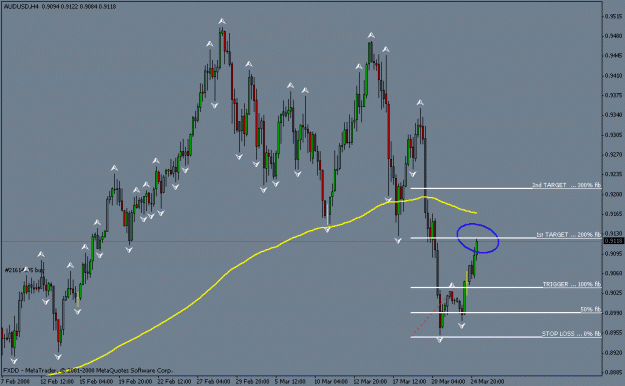Select the 'STOP LOSS ... 0% fib' label
The image size is (625, 386).
pos(571,334)
